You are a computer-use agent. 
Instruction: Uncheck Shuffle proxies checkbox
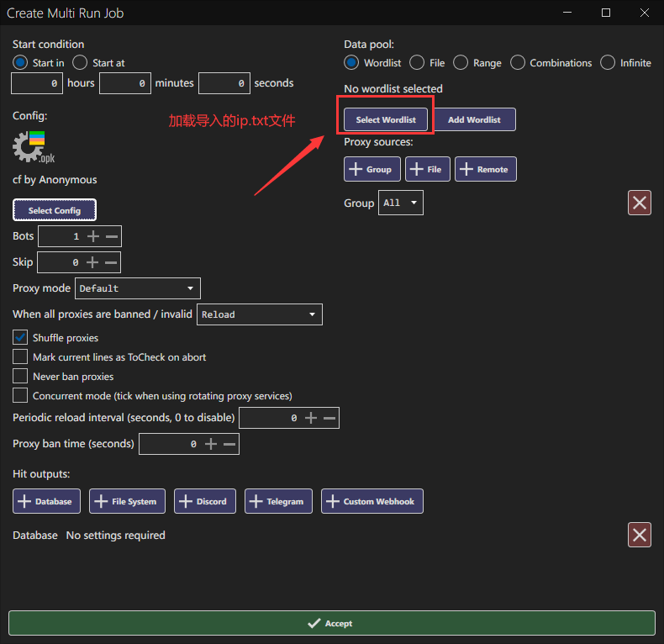pyautogui.click(x=20, y=337)
